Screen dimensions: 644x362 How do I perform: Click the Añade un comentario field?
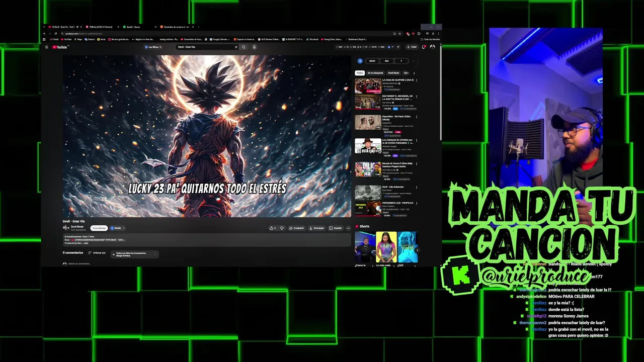[x=79, y=263]
